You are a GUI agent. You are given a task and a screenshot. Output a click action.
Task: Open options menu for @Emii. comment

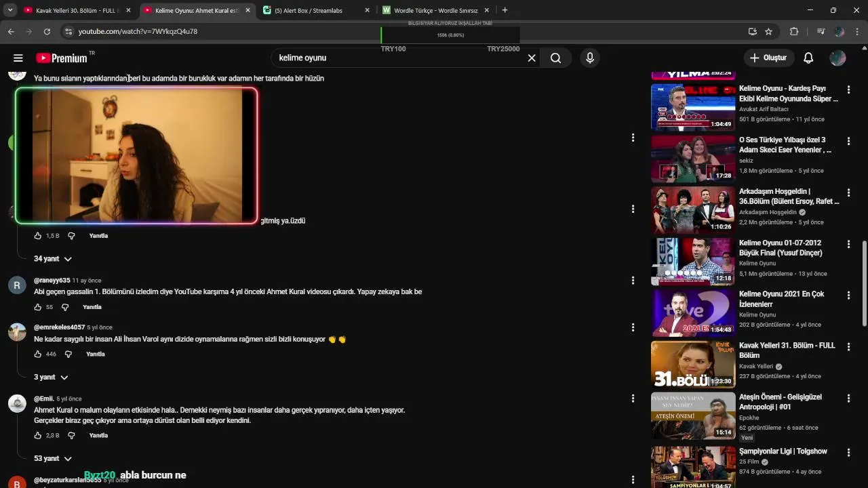(633, 399)
